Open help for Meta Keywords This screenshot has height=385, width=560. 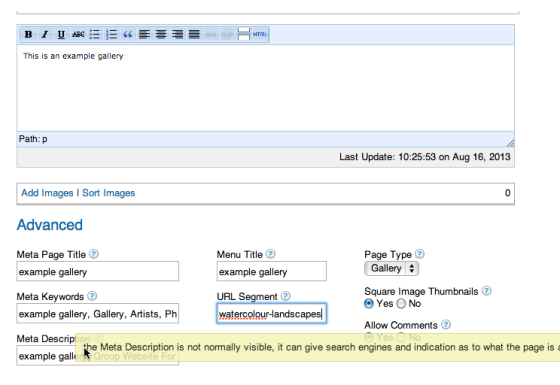[92, 296]
